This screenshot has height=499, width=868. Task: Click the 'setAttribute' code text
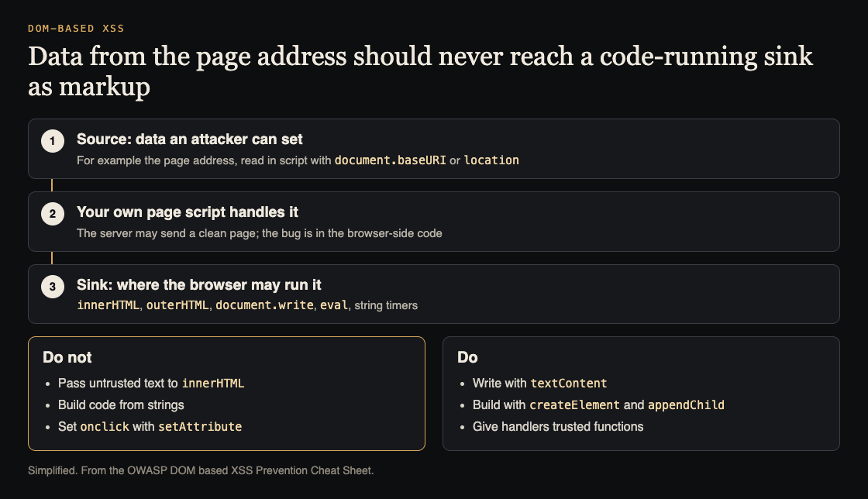coord(200,426)
